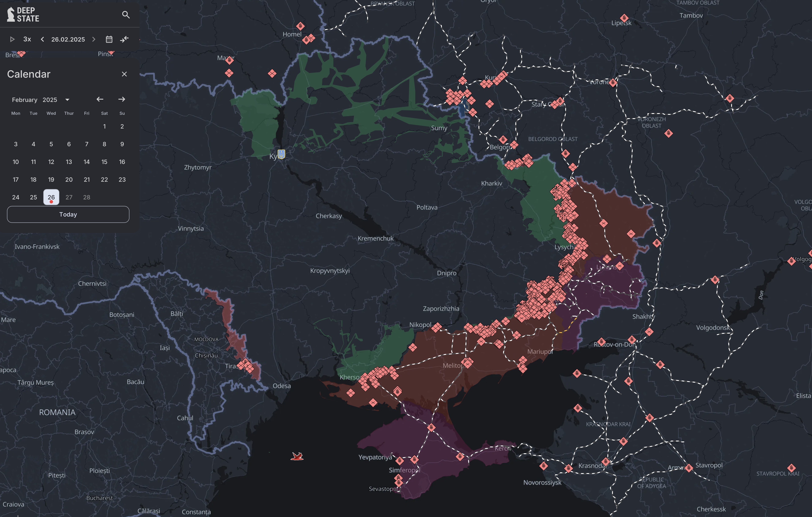Click unit marker near Yevpatoriya
The height and width of the screenshot is (517, 812).
pos(400,460)
